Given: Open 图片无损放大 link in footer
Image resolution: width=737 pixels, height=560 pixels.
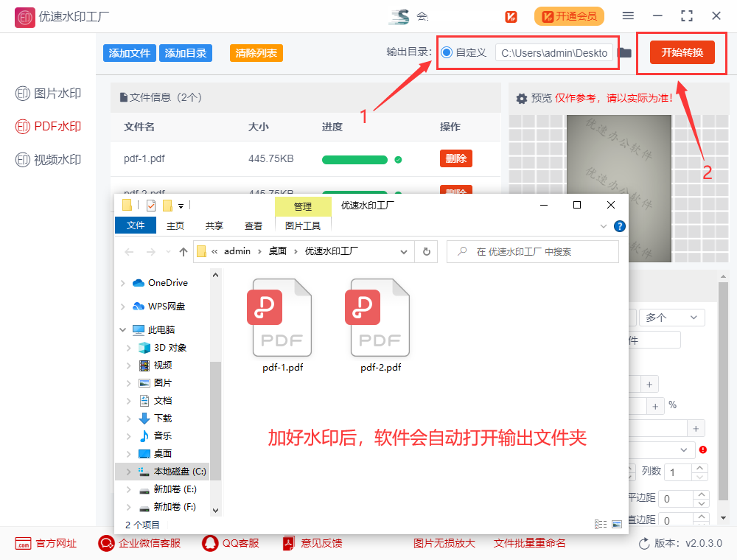Looking at the screenshot, I should coord(444,544).
